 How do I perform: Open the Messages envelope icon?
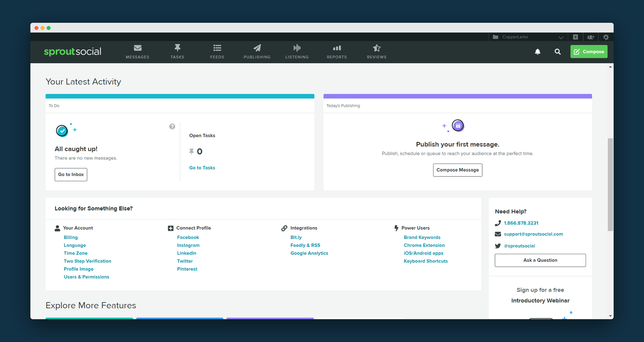click(138, 48)
